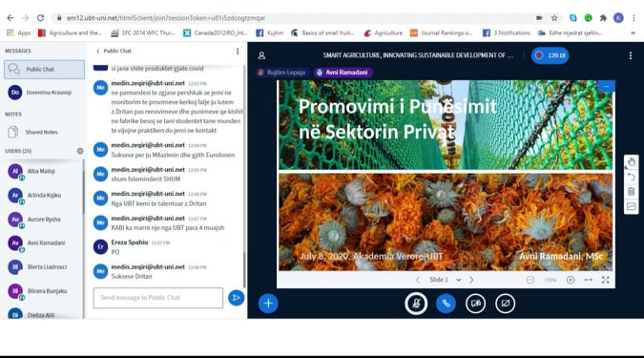Undo the last whiteboard annotation
This screenshot has width=644, height=358.
tap(632, 177)
